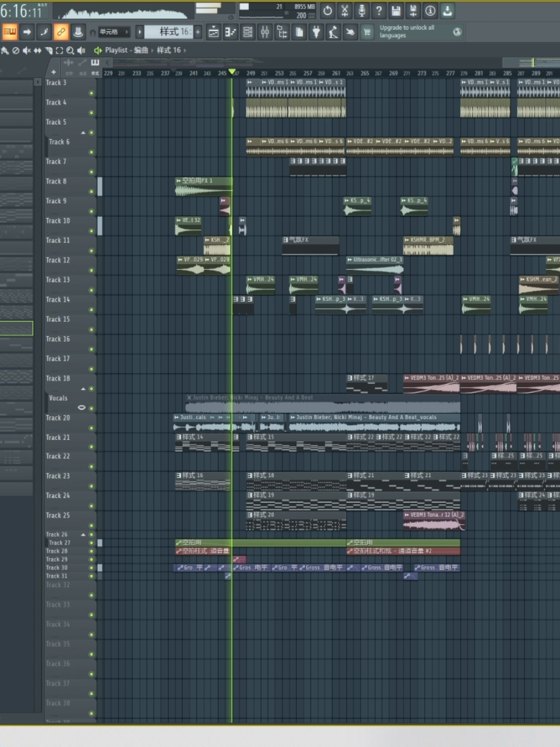Open project info icon

[430, 10]
